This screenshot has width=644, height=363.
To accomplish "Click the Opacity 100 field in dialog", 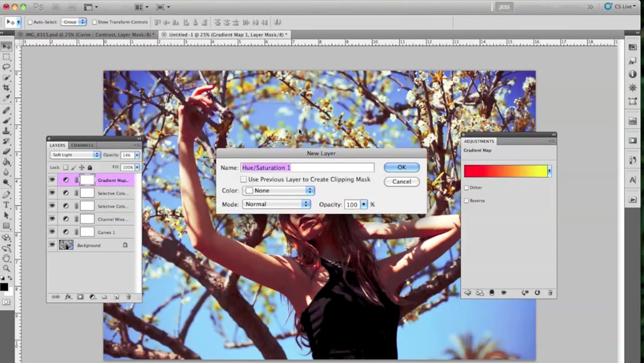I will 352,205.
